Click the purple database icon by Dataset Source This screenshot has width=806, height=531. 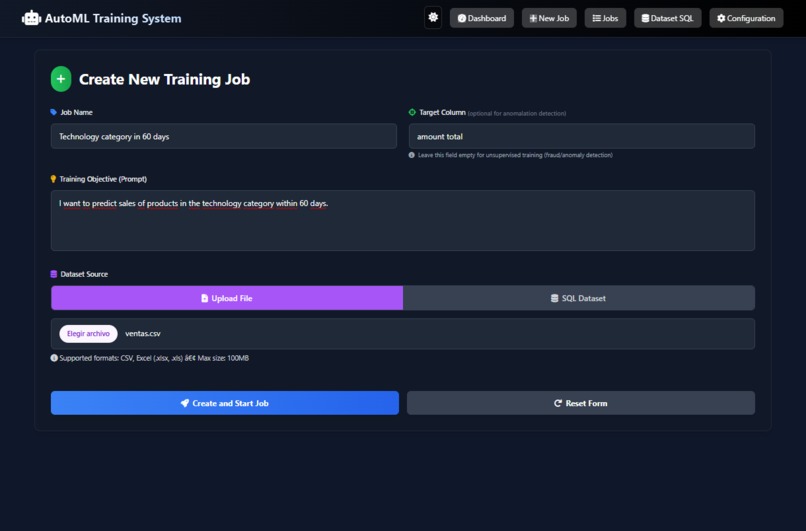tap(53, 274)
